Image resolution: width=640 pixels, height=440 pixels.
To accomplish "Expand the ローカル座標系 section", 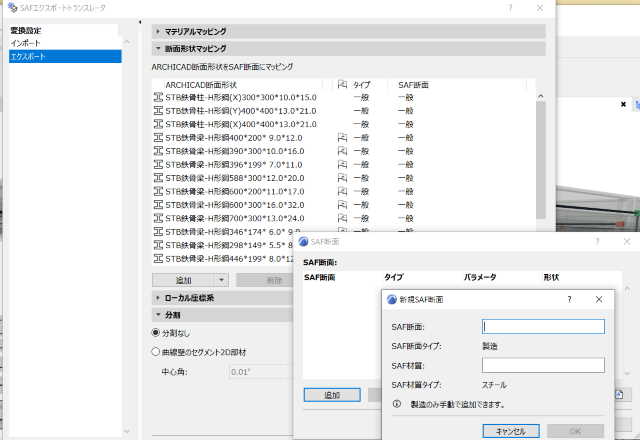I will tap(158, 298).
